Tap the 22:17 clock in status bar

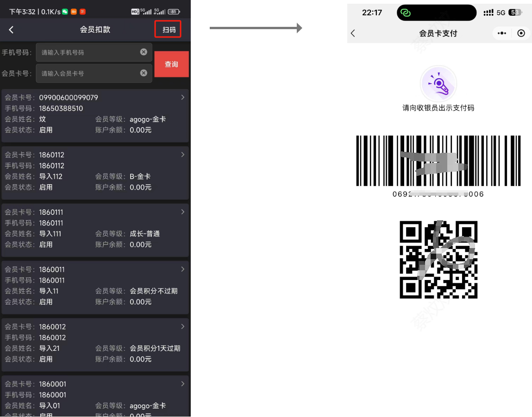tap(372, 13)
